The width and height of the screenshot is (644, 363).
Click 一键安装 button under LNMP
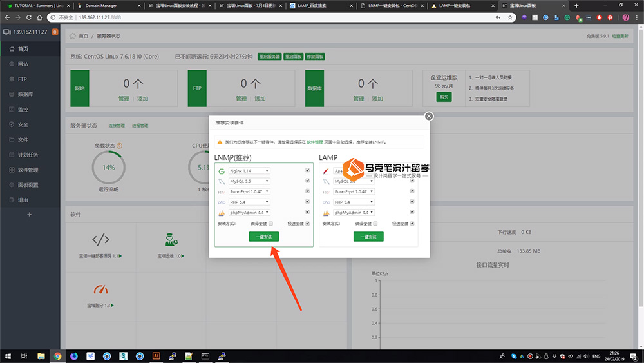(263, 237)
